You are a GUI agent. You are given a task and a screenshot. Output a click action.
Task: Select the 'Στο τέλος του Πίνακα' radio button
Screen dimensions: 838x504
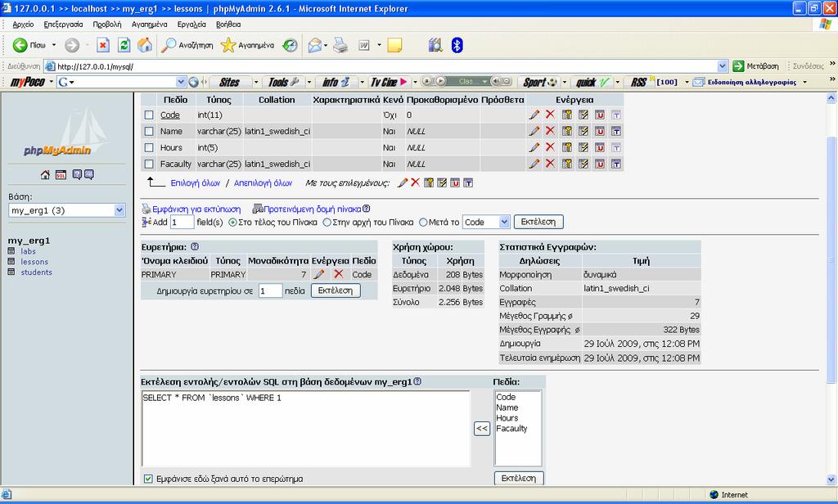click(232, 223)
